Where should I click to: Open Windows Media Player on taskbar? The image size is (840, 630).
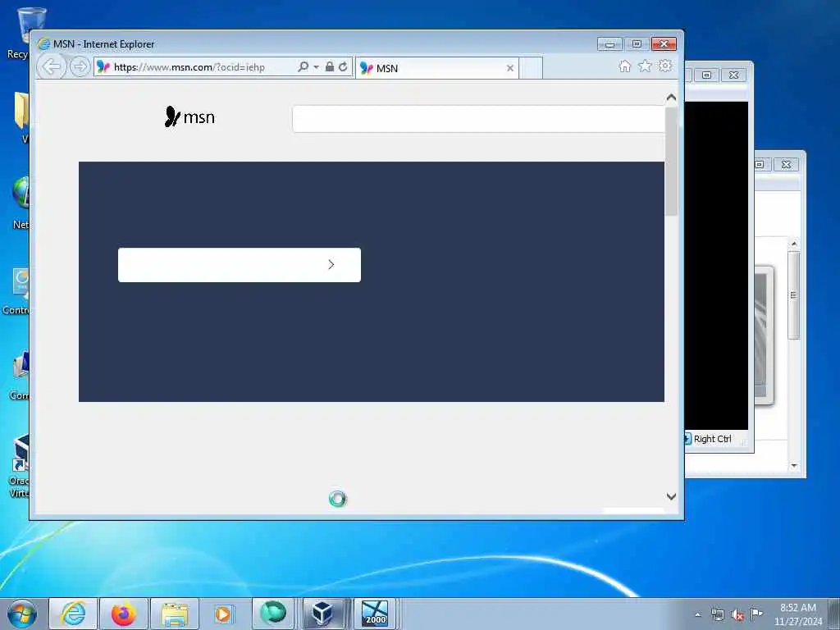point(223,614)
